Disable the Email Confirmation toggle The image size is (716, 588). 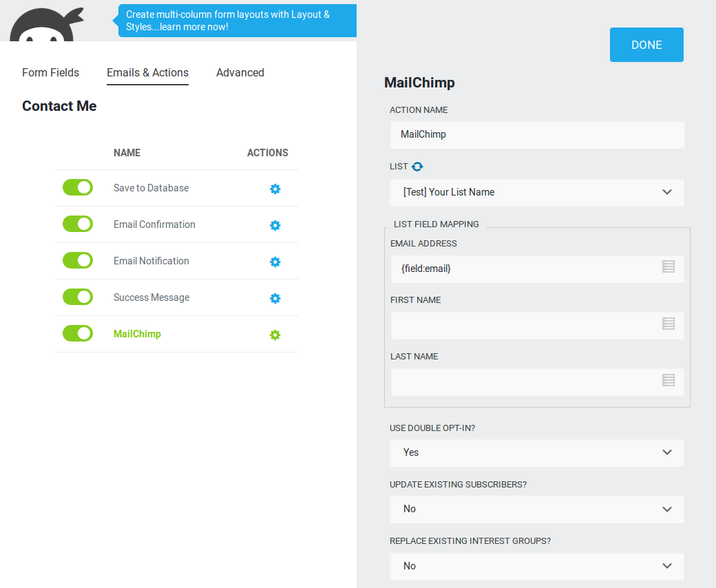(78, 224)
